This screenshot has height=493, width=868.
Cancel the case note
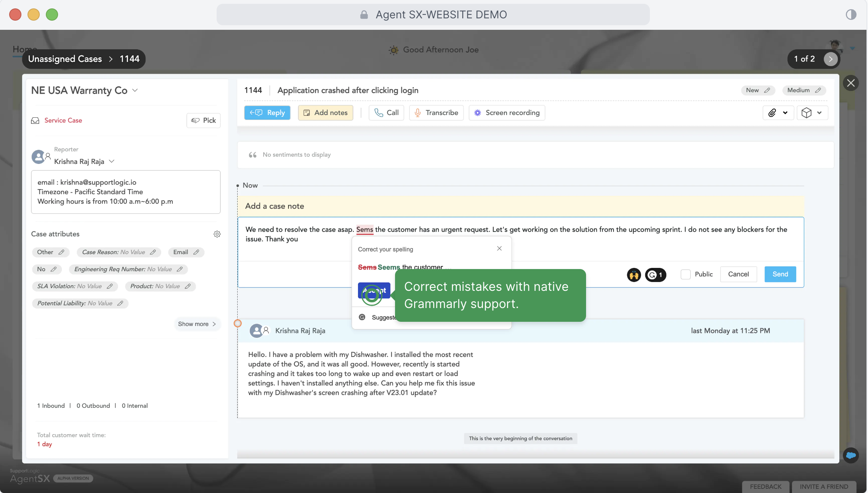738,274
